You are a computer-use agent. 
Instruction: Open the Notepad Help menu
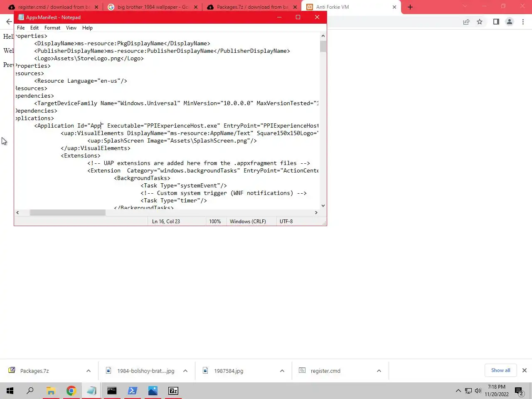click(x=87, y=28)
